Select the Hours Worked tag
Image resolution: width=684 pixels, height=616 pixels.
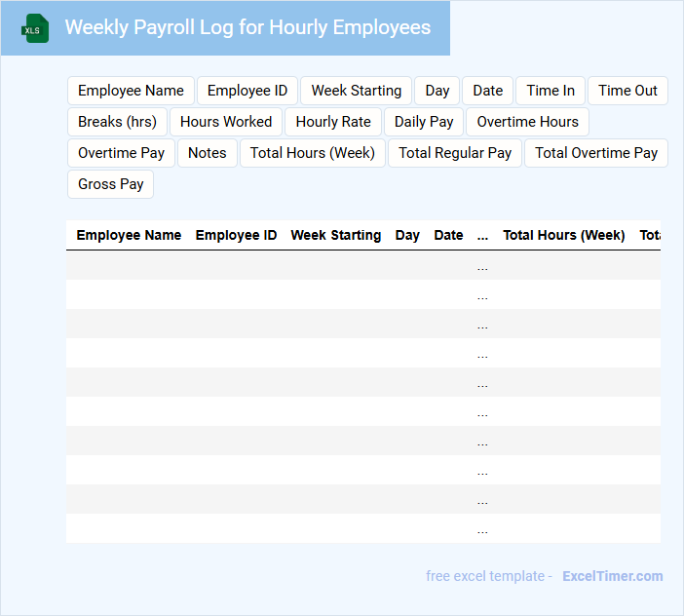pyautogui.click(x=226, y=122)
